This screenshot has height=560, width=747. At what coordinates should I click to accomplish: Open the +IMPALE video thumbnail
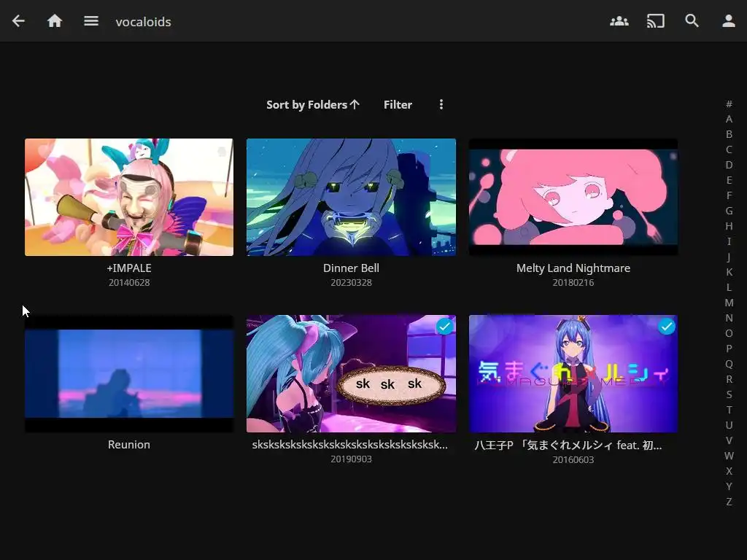129,197
